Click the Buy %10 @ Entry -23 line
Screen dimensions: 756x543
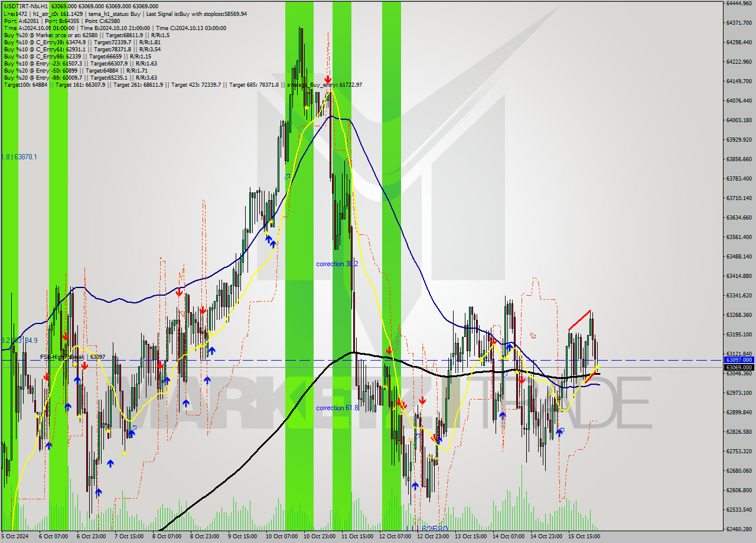click(80, 63)
